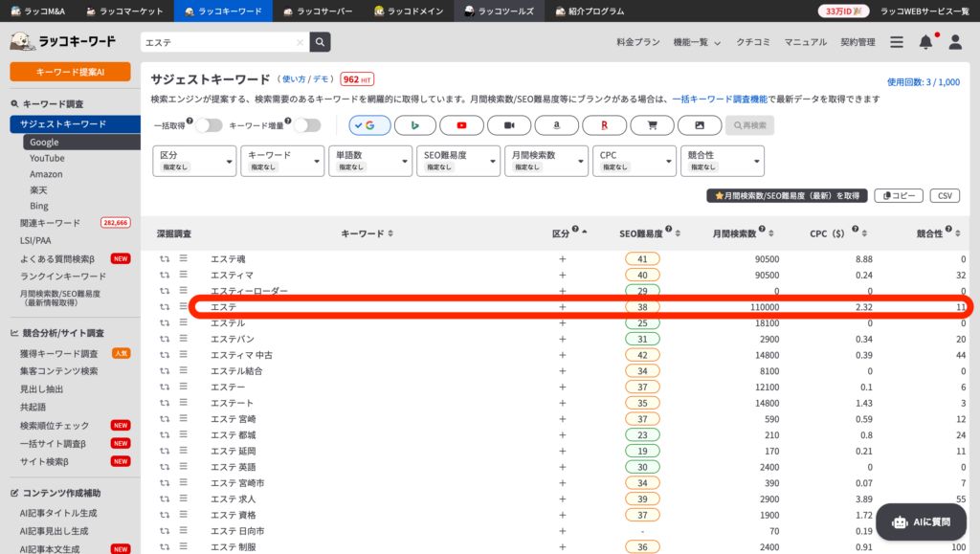The image size is (980, 554).
Task: Select YouTube in the left sidebar
Action: tap(47, 158)
